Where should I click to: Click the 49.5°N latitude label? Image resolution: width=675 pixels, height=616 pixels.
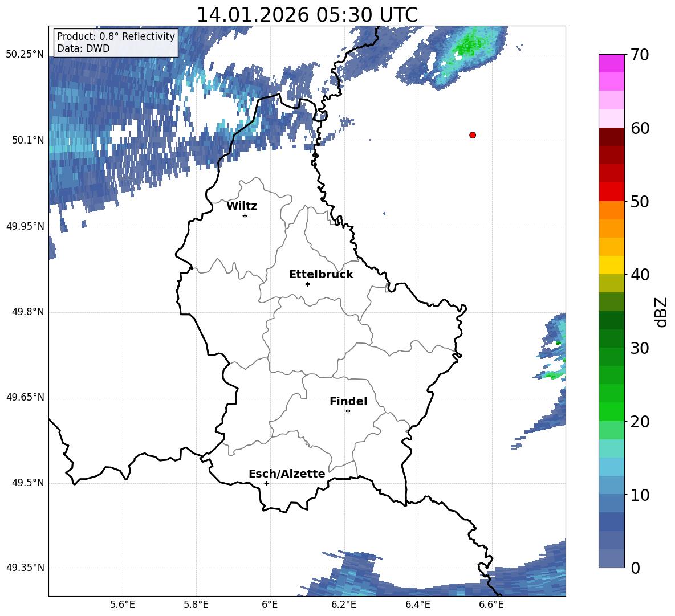point(28,483)
